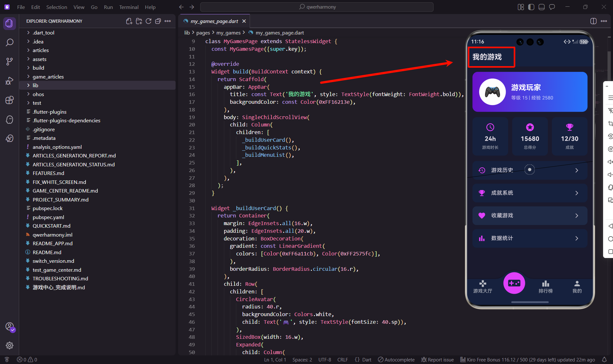Viewport: 613px width, 364px height.
Task: Expand the assets folder
Action: [39, 59]
